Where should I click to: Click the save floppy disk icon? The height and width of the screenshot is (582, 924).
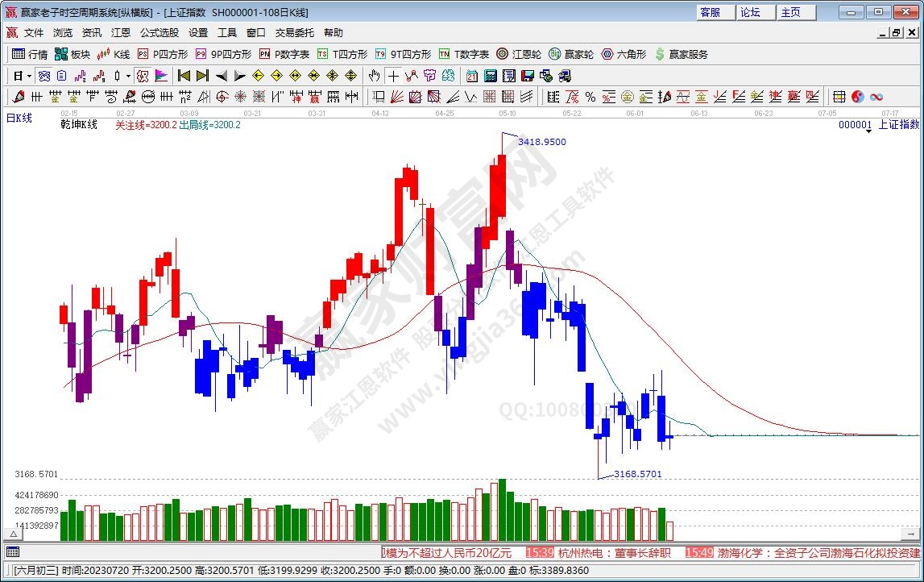pyautogui.click(x=527, y=76)
